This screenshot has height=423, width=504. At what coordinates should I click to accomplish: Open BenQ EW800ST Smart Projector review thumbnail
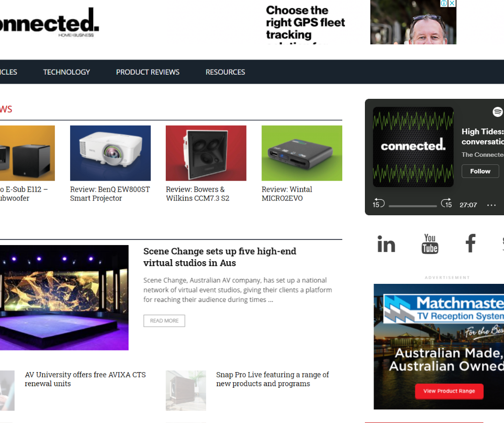click(110, 153)
